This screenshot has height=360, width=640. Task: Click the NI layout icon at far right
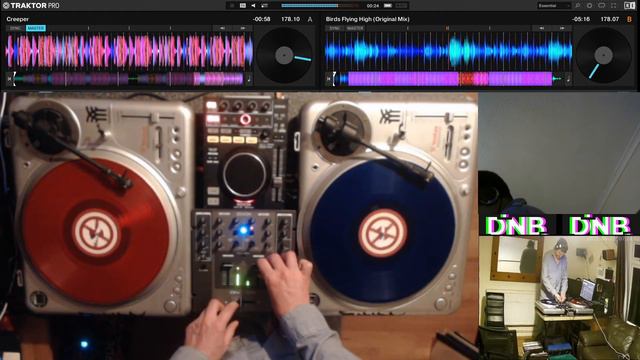click(629, 6)
